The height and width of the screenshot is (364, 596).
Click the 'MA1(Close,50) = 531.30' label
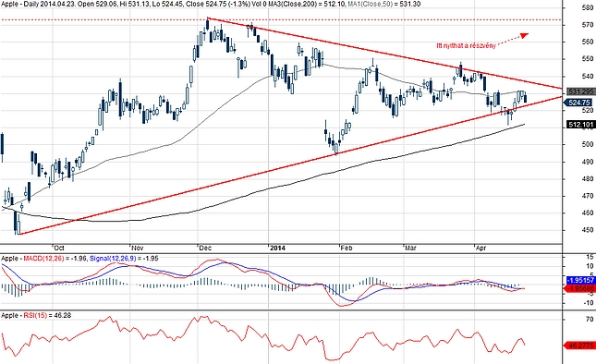384,4
